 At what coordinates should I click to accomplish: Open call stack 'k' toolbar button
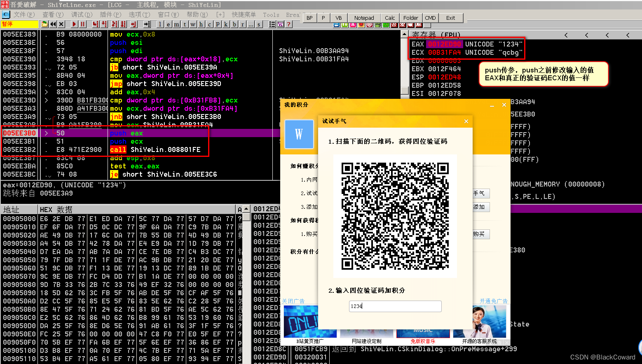(226, 24)
